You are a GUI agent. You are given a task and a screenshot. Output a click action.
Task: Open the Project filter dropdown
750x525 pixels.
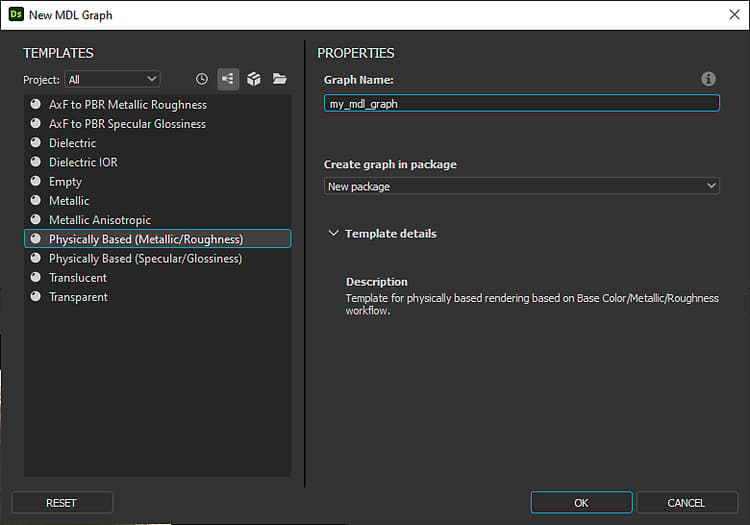pos(112,79)
